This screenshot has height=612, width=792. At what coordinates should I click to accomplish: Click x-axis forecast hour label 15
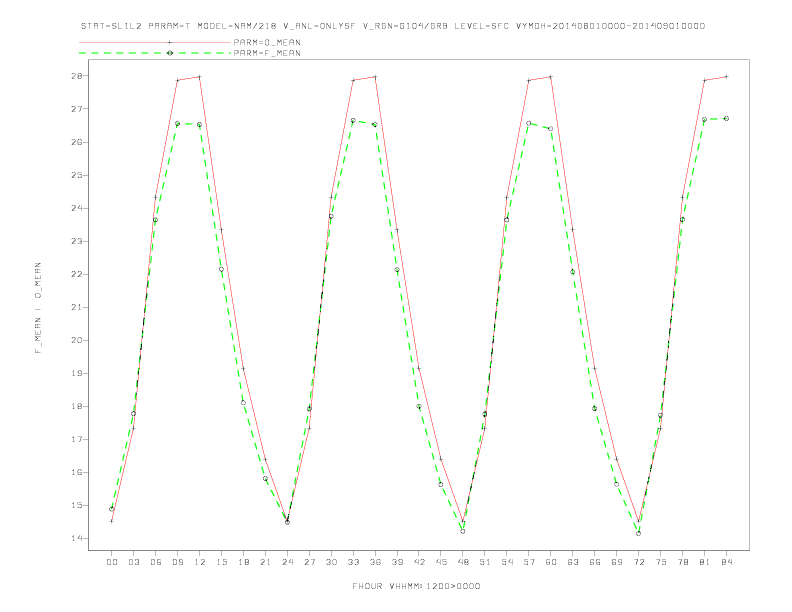[x=221, y=562]
